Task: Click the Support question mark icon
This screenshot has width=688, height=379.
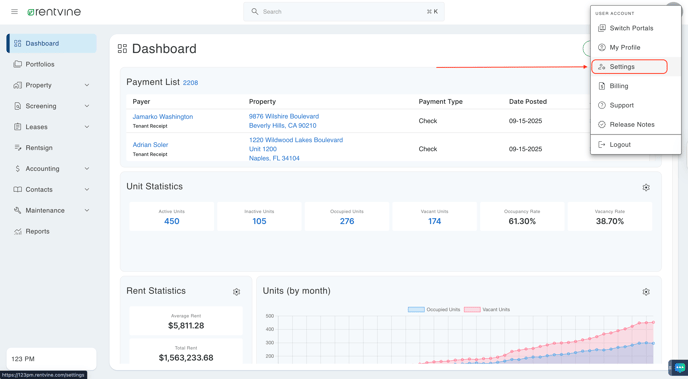Action: [x=602, y=105]
